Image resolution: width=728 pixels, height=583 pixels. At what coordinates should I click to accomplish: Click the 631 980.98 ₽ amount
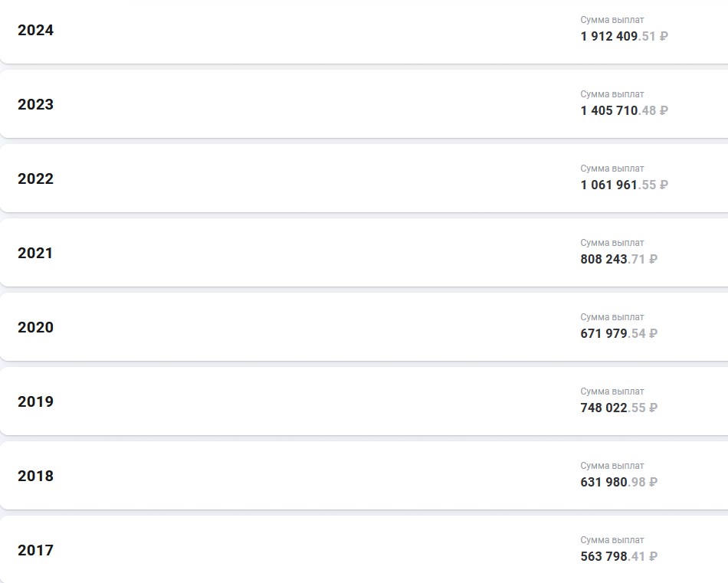619,482
